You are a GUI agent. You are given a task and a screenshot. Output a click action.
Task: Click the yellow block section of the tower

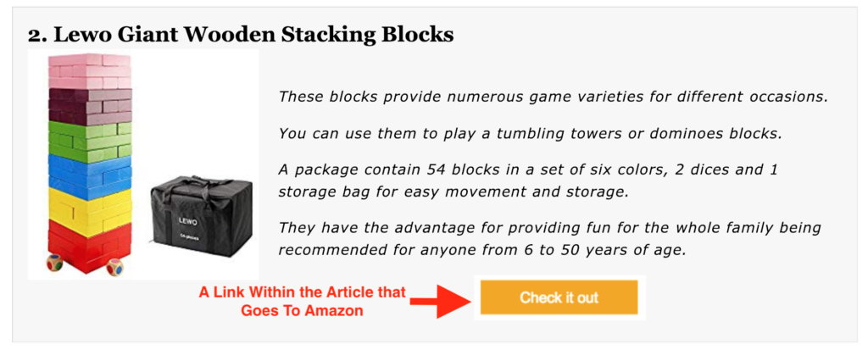tap(90, 206)
